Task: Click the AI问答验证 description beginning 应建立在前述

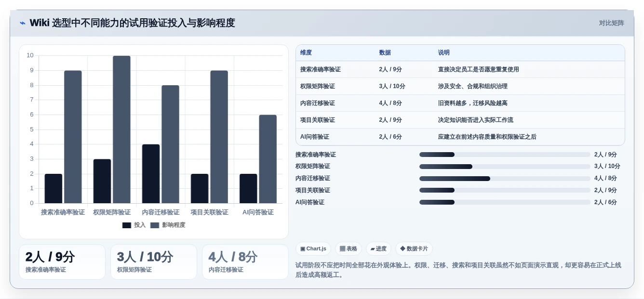Action: pyautogui.click(x=487, y=137)
